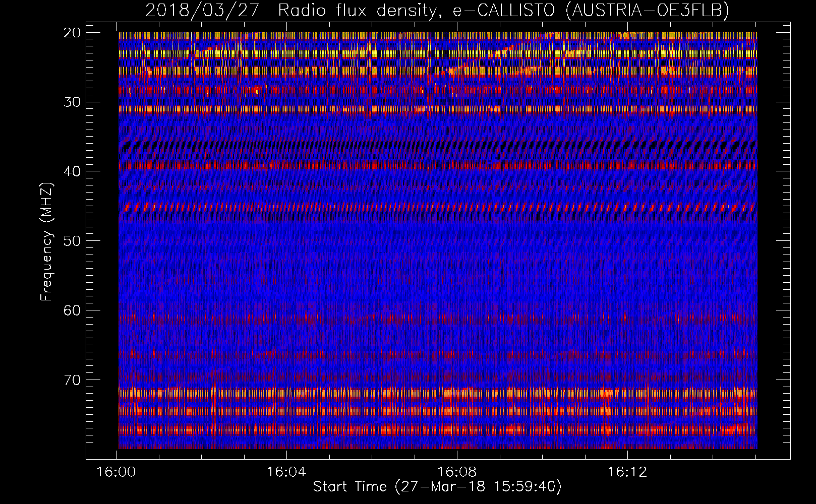
Task: Click the frequency tick label '70'
Action: pos(72,380)
